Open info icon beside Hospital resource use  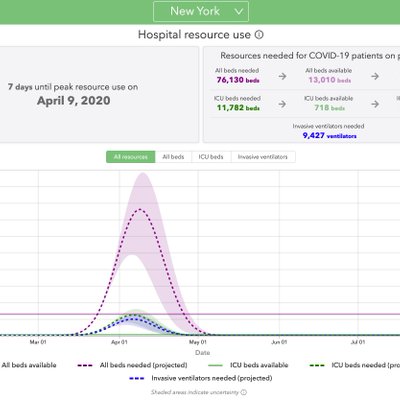259,35
